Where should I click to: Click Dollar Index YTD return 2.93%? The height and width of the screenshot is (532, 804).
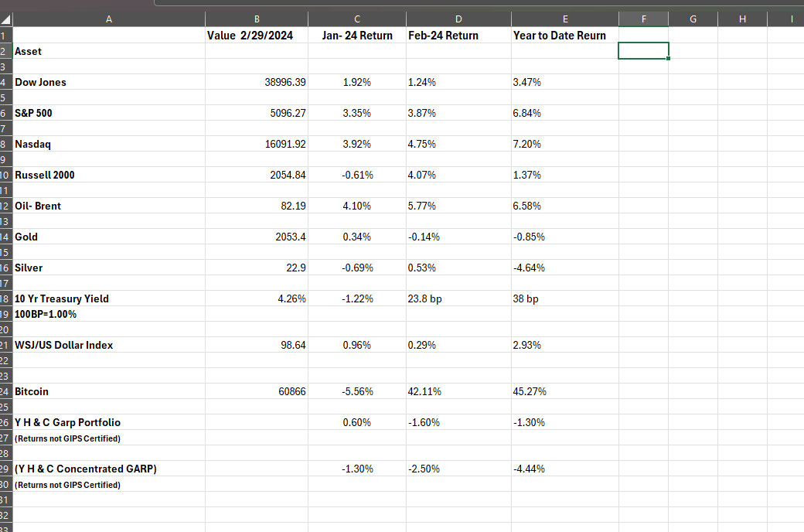(x=565, y=346)
